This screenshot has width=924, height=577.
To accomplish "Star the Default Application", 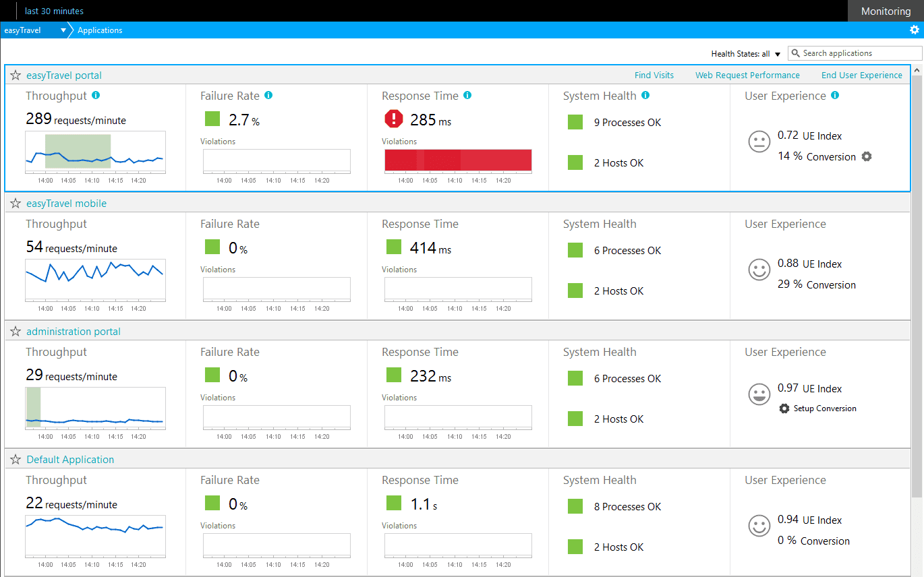I will (x=16, y=460).
